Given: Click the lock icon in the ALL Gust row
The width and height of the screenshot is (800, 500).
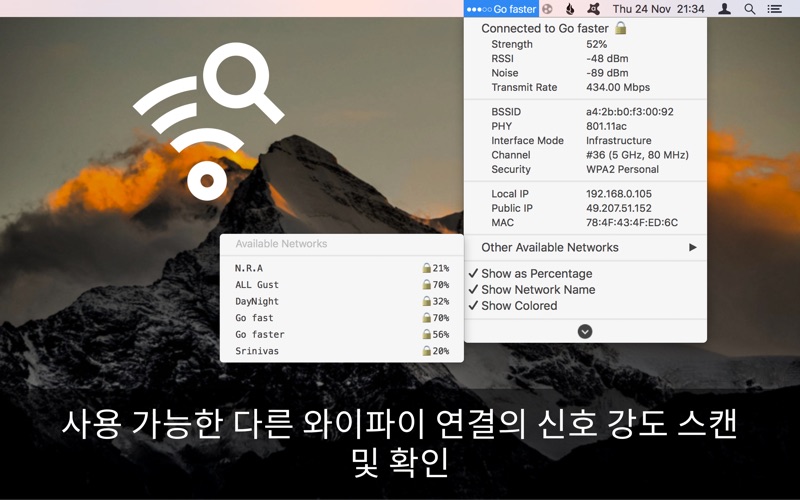Looking at the screenshot, I should pos(427,284).
